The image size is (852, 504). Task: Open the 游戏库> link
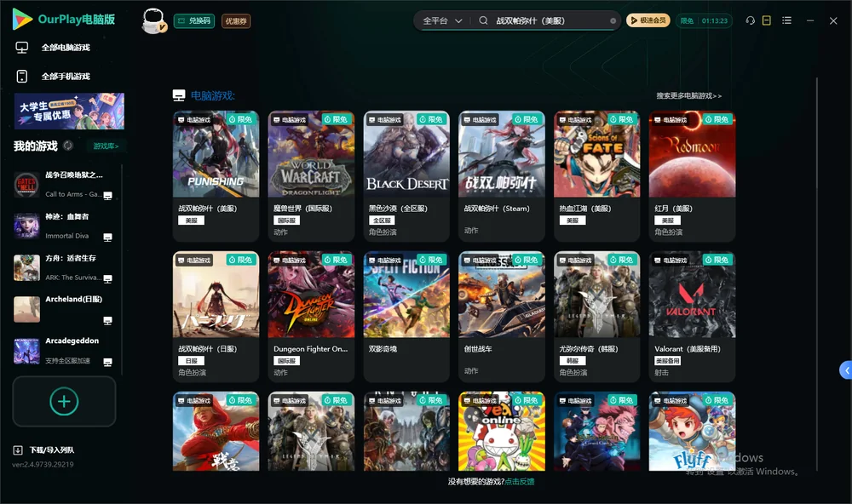(x=106, y=146)
